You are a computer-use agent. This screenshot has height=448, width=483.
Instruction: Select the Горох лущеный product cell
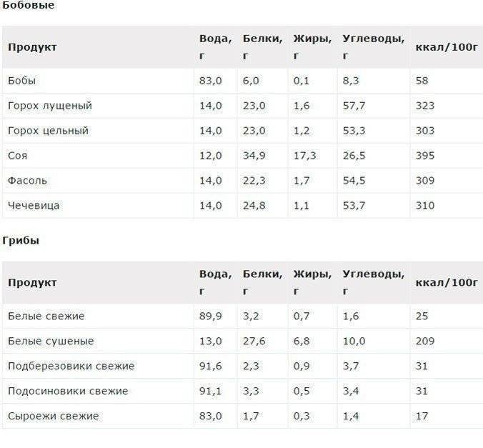click(x=50, y=106)
